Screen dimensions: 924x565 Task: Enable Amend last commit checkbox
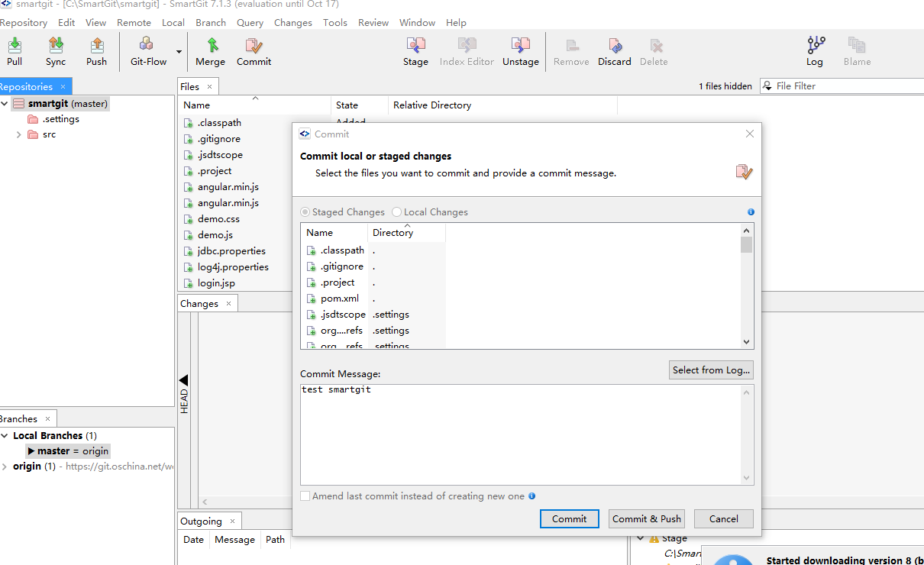pyautogui.click(x=305, y=496)
